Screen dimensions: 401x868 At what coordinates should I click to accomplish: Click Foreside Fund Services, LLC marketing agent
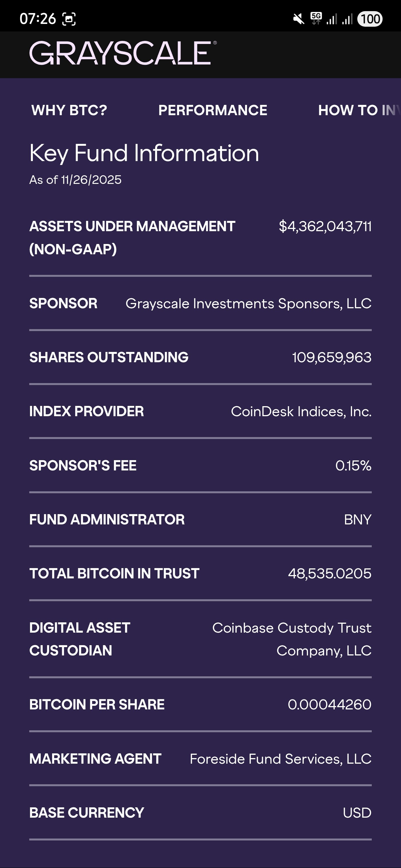point(281,759)
